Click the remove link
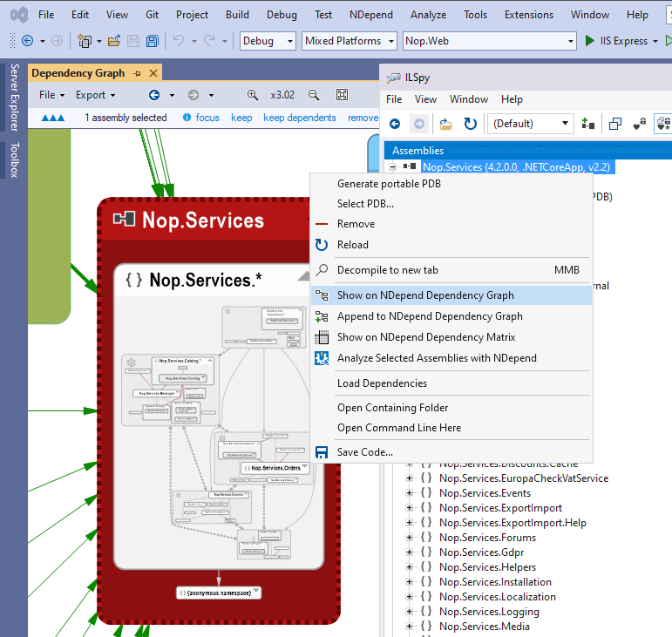The height and width of the screenshot is (637, 672). point(363,118)
